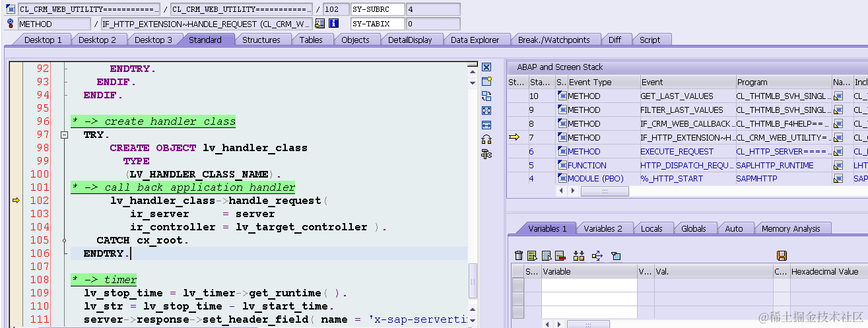Delete variables using the trash can icon
The height and width of the screenshot is (328, 868).
pyautogui.click(x=519, y=255)
